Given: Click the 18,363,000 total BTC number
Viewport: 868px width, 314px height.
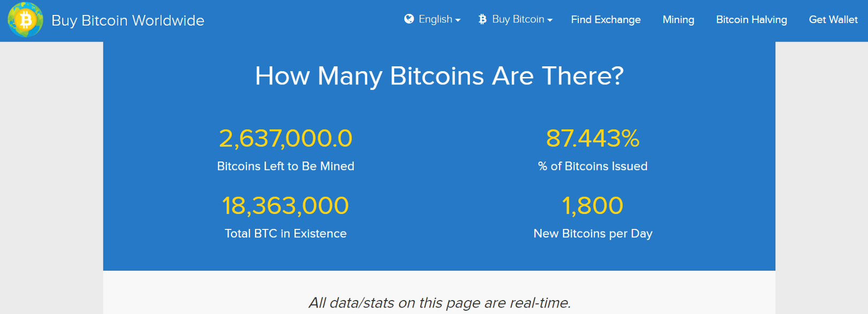Looking at the screenshot, I should pos(285,206).
